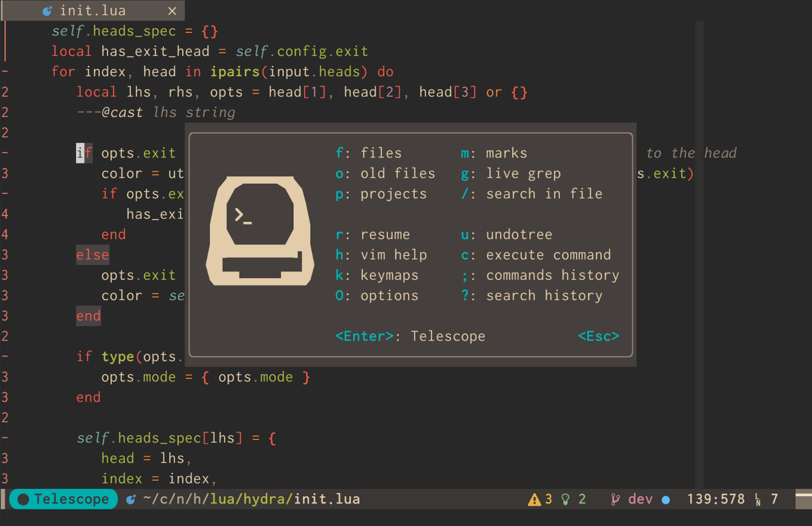Click 'self.heads_spec = {}' line
This screenshot has width=812, height=526.
coord(135,31)
